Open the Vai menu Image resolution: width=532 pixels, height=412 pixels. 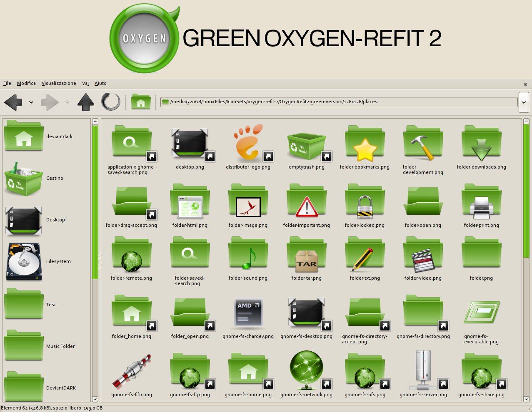click(x=85, y=83)
